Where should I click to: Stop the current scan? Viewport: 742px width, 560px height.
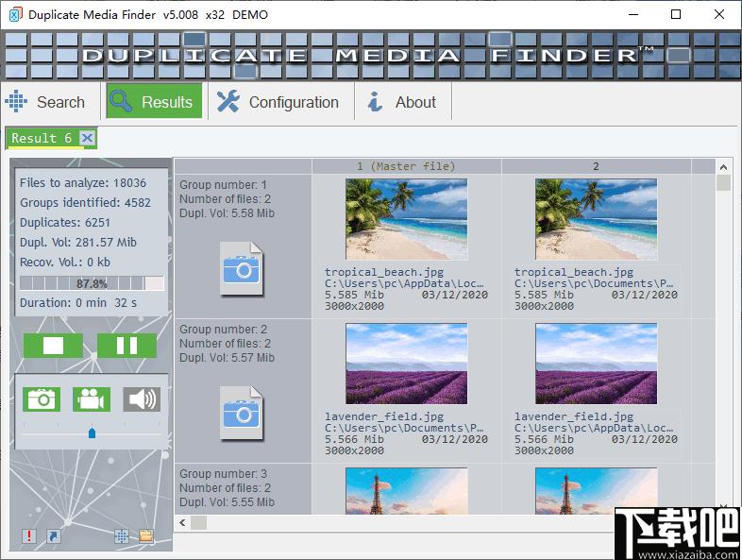53,345
